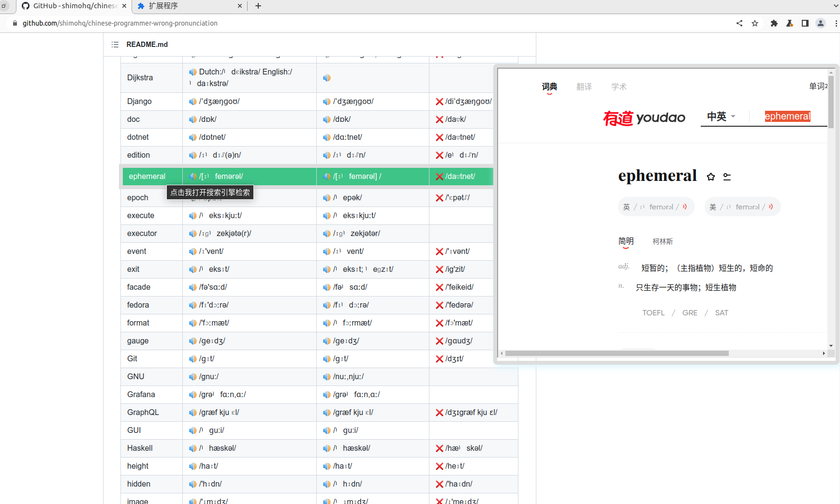
Task: Play British 英 pronunciation in Youdao
Action: click(x=684, y=207)
